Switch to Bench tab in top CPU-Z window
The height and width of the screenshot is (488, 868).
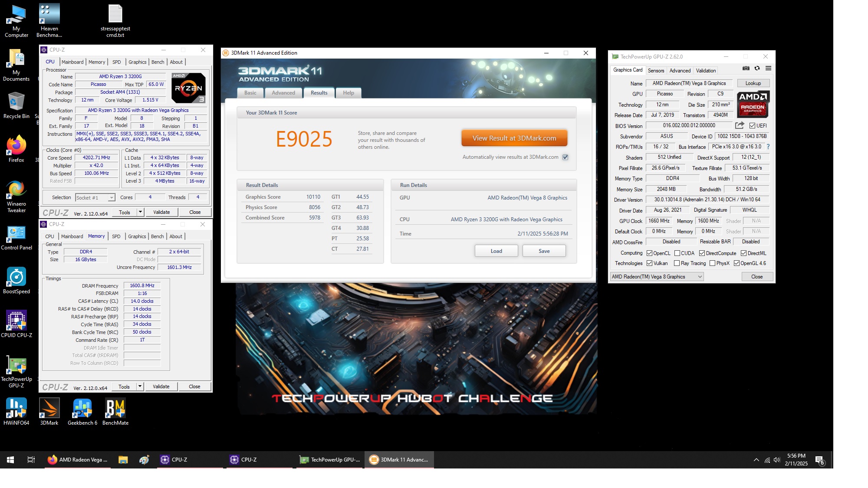tap(158, 62)
